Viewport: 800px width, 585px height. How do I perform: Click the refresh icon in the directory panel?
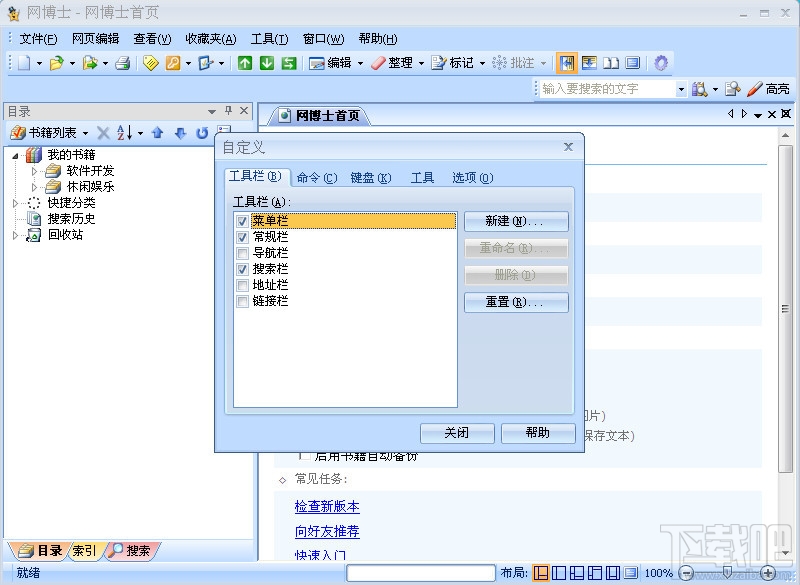coord(202,133)
